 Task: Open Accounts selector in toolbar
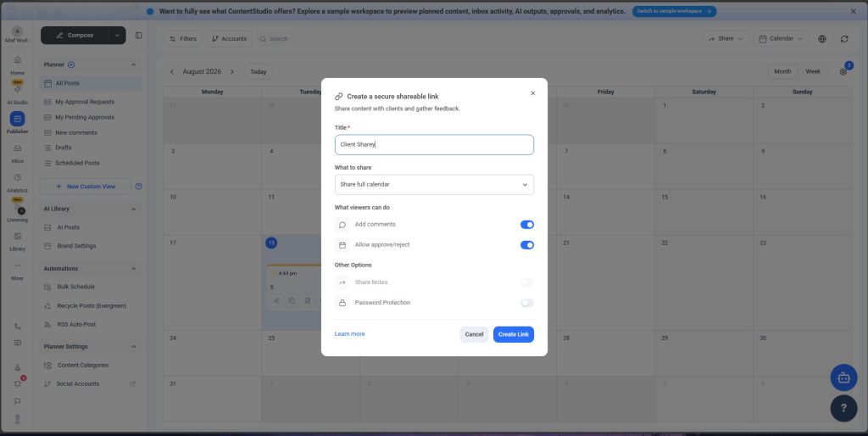click(229, 39)
